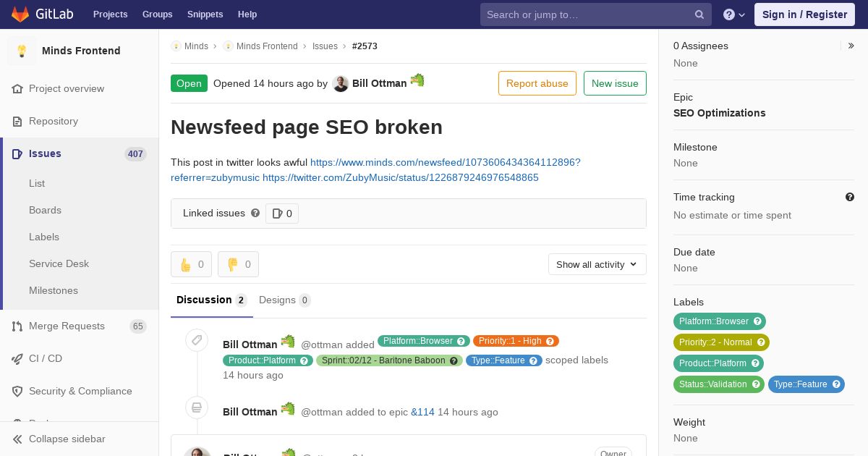Click Priority::2 - Normal label help icon

(761, 342)
